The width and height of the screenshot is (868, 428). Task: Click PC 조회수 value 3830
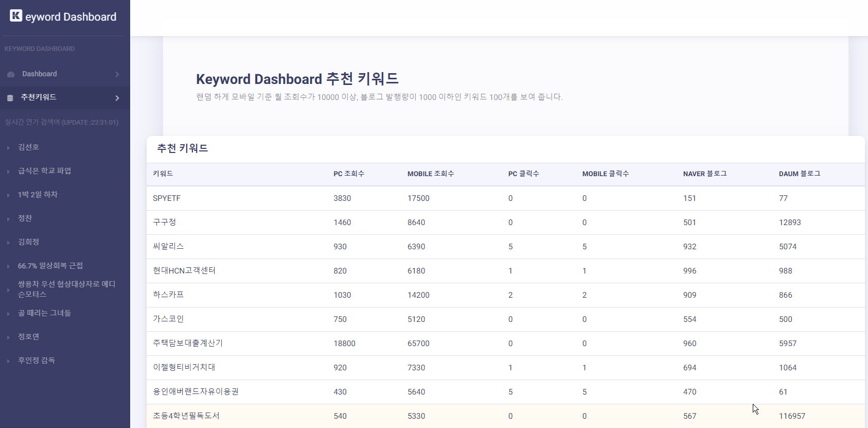pos(342,198)
